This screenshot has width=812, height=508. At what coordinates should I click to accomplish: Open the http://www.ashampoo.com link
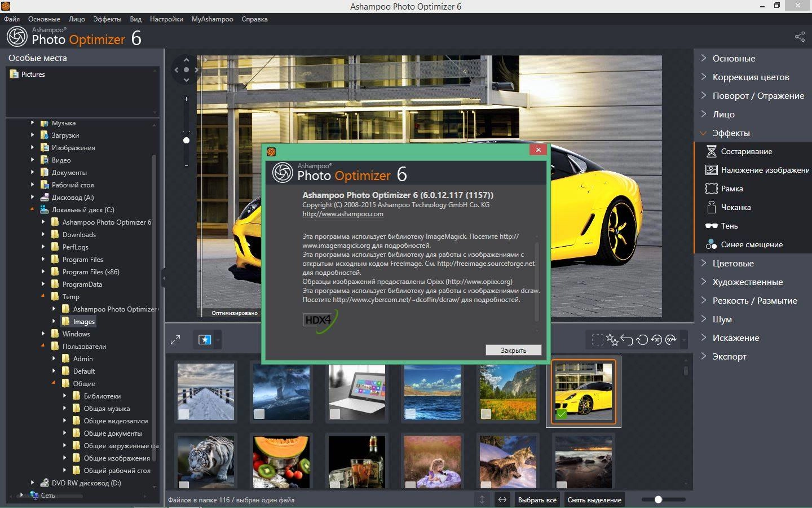click(x=343, y=214)
